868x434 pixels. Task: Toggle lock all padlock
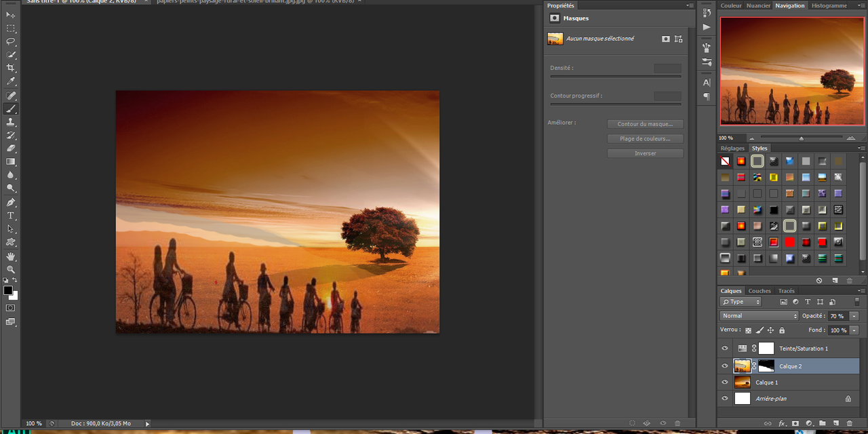pyautogui.click(x=782, y=330)
